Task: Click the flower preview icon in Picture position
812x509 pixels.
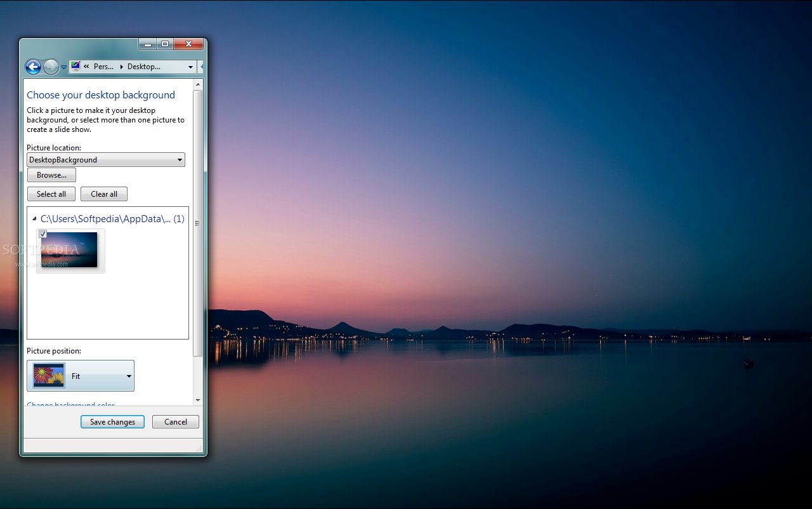Action: point(49,376)
